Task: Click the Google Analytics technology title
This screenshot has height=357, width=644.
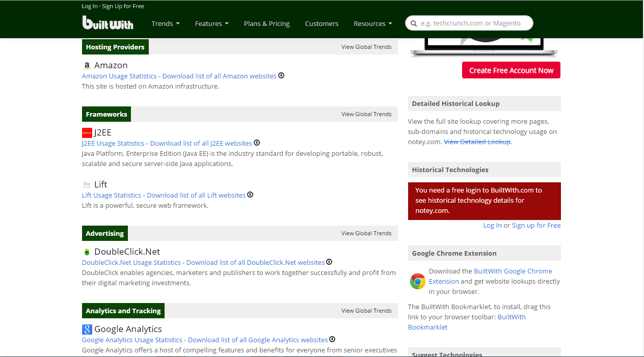Action: pos(128,329)
